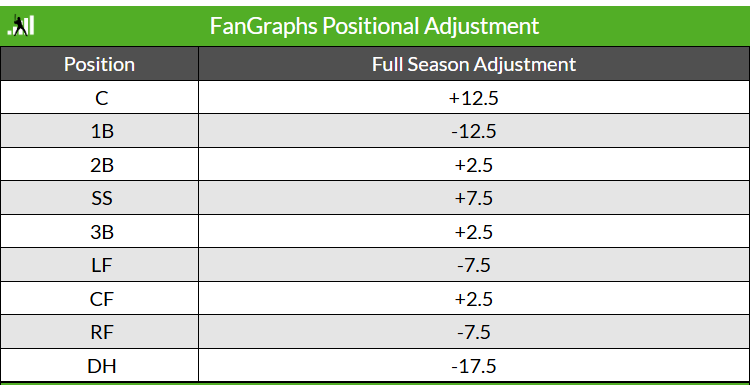Click the -7.5 value in the RF row

[x=474, y=332]
